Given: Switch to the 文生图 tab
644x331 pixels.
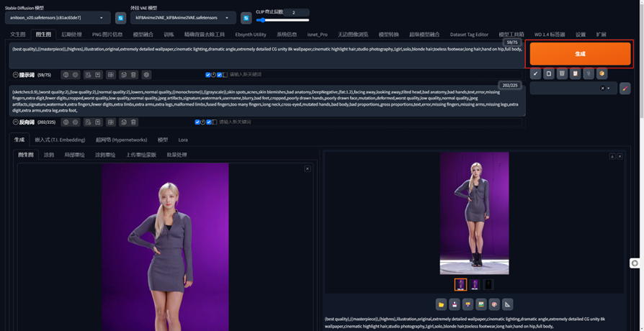Looking at the screenshot, I should 17,35.
